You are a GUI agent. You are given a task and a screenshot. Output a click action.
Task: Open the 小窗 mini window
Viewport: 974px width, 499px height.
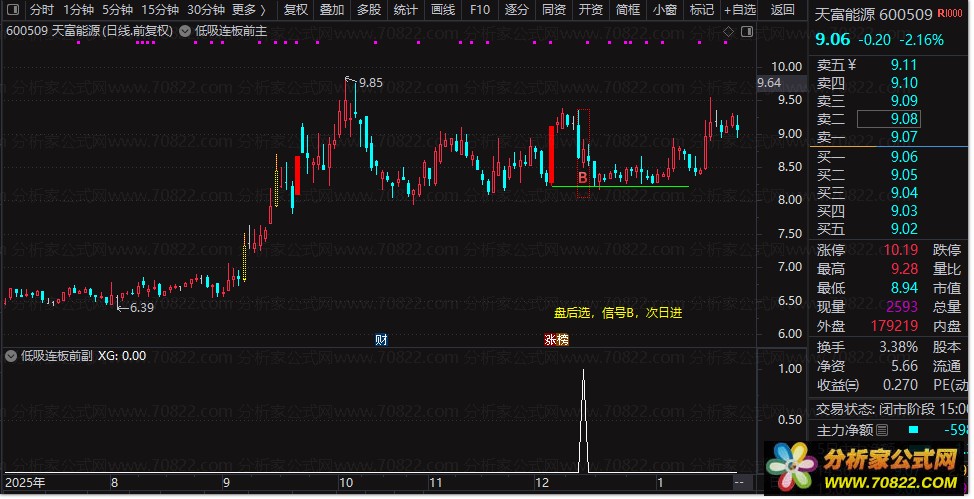665,10
